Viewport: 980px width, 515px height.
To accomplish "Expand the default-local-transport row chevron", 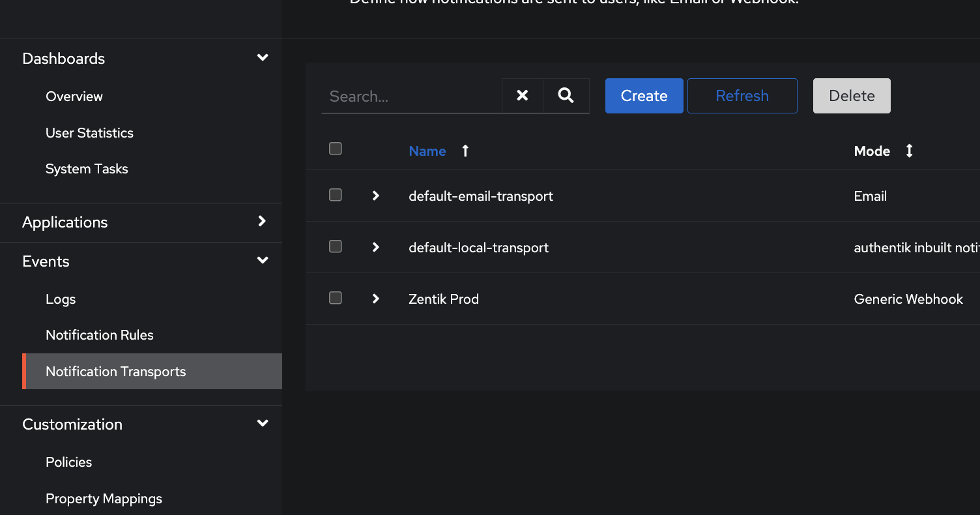I will [x=375, y=247].
